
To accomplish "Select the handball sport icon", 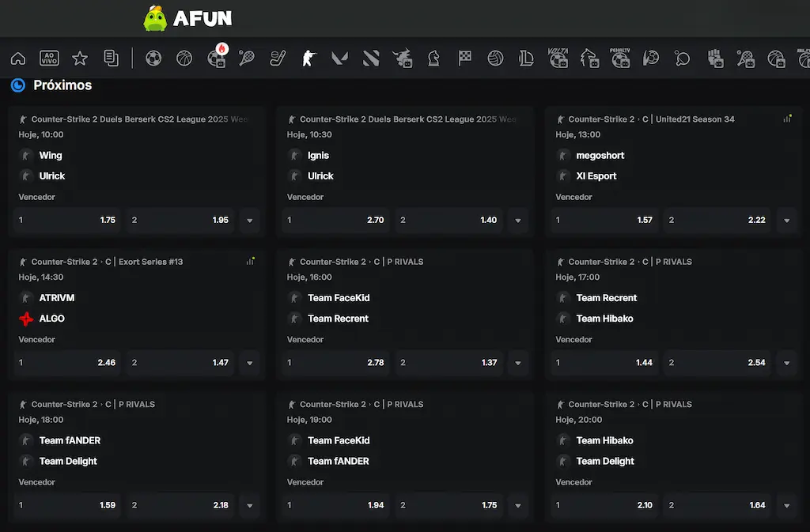I will point(651,58).
